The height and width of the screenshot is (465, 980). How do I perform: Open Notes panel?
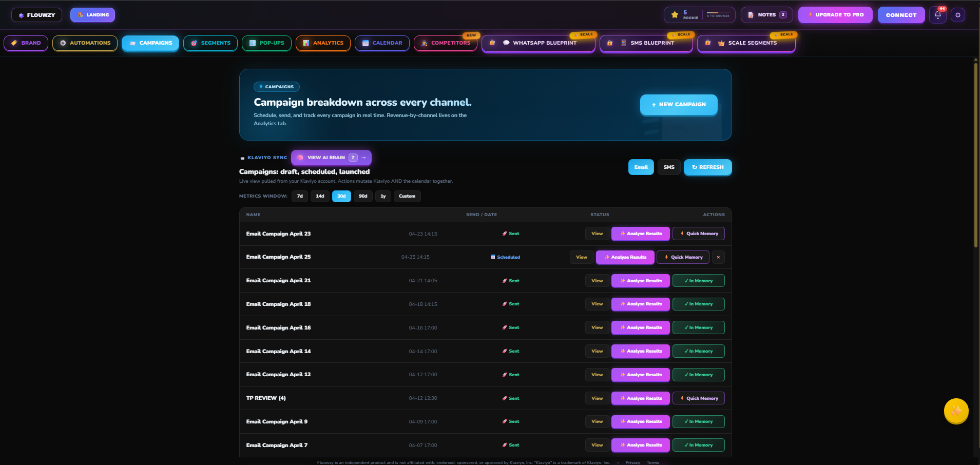(767, 15)
